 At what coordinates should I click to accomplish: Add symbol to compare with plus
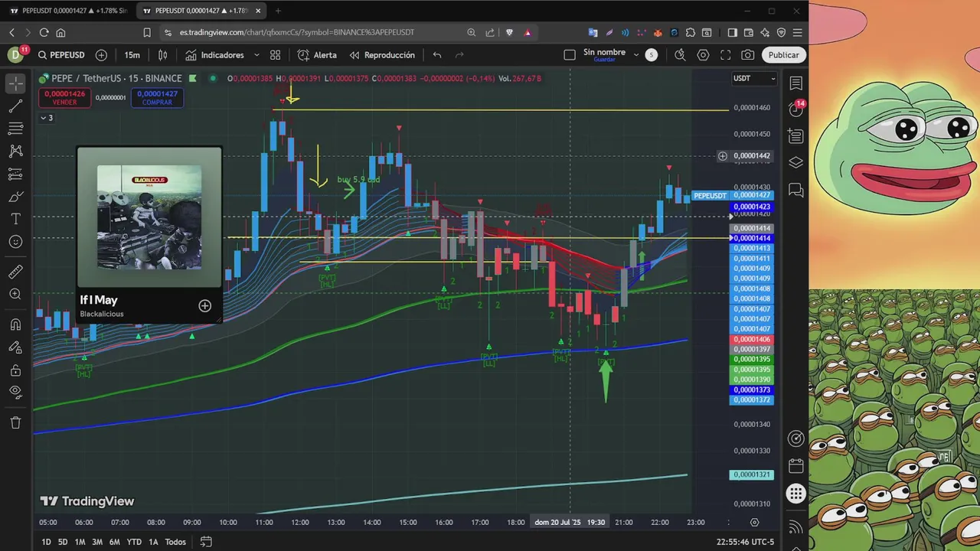tap(101, 55)
